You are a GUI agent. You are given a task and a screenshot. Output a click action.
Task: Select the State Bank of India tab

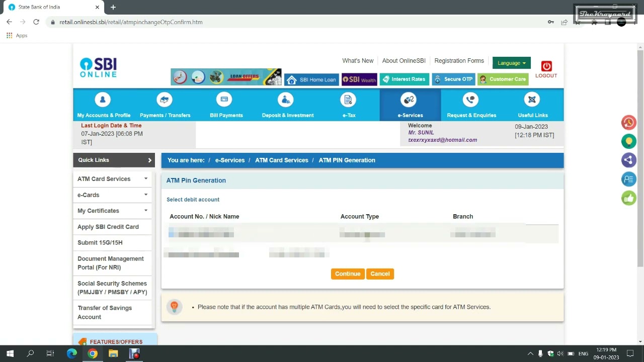pos(53,7)
